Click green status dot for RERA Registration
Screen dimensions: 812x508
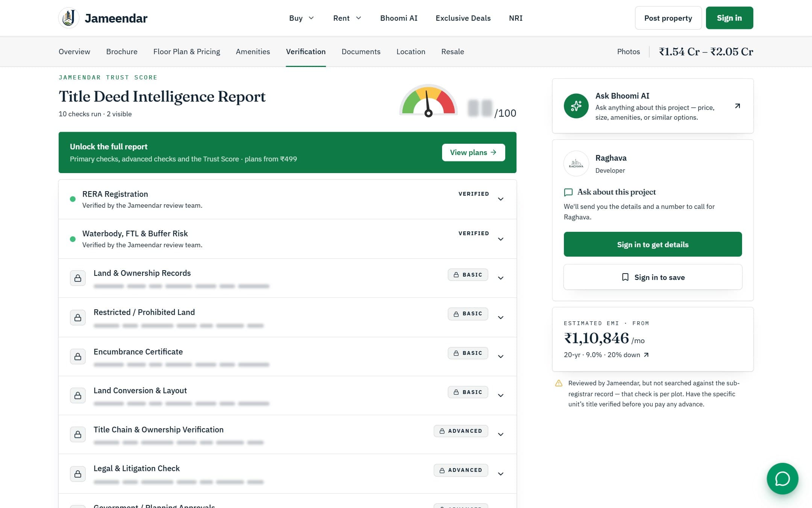pyautogui.click(x=73, y=199)
